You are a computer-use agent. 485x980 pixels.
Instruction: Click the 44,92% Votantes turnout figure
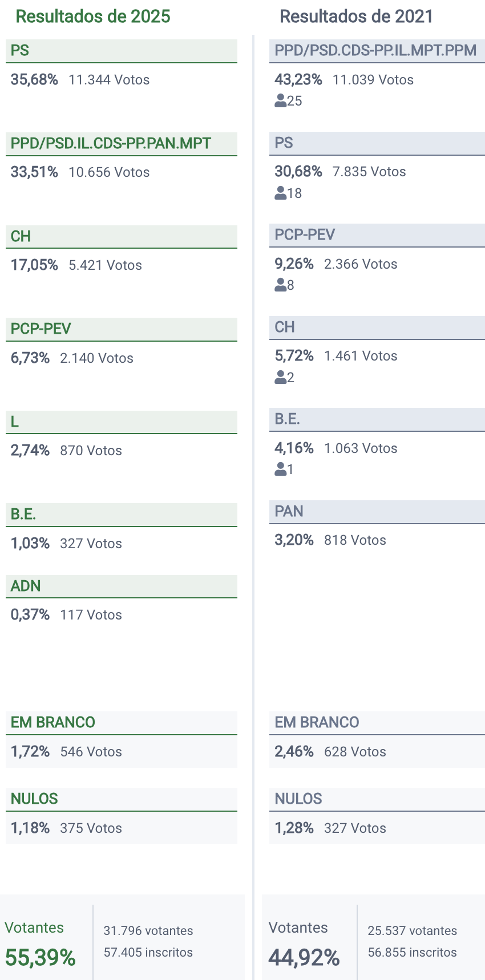pyautogui.click(x=304, y=957)
